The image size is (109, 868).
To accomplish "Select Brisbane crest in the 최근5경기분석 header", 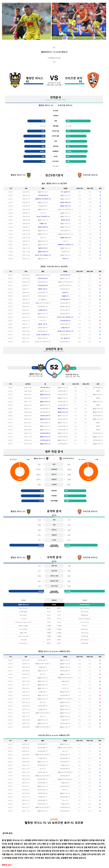I will [80, 175].
